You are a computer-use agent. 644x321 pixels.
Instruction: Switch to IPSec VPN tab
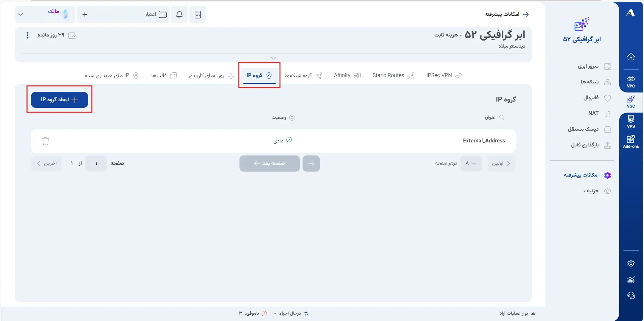pyautogui.click(x=444, y=75)
